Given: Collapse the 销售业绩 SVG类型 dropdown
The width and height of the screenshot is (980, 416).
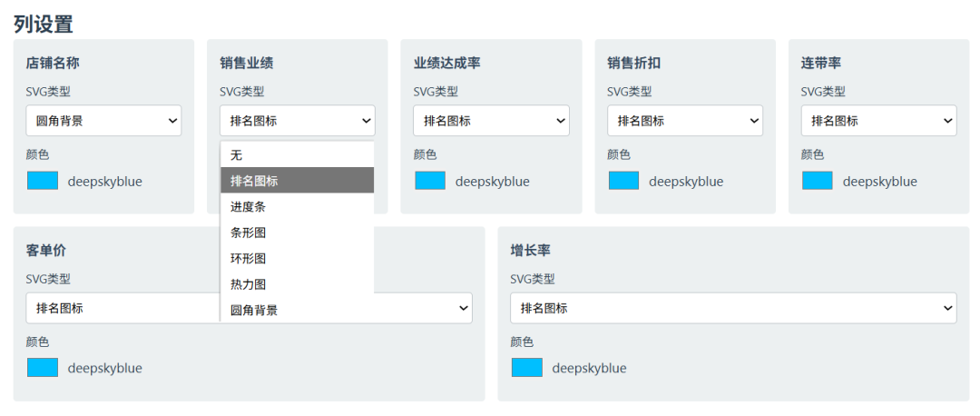Looking at the screenshot, I should click(x=298, y=121).
